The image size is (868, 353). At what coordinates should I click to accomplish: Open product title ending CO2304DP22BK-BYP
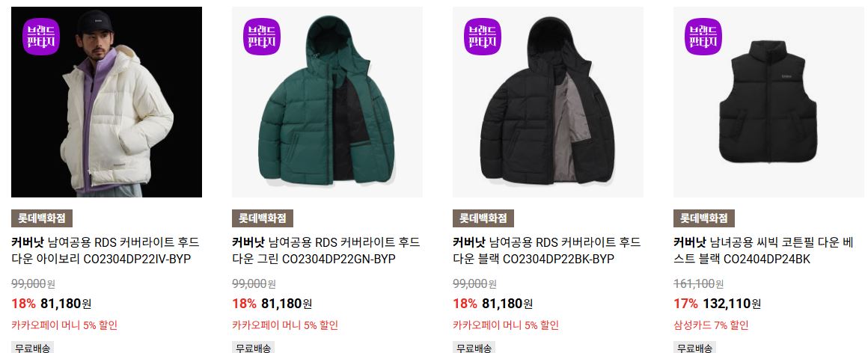[x=547, y=251]
